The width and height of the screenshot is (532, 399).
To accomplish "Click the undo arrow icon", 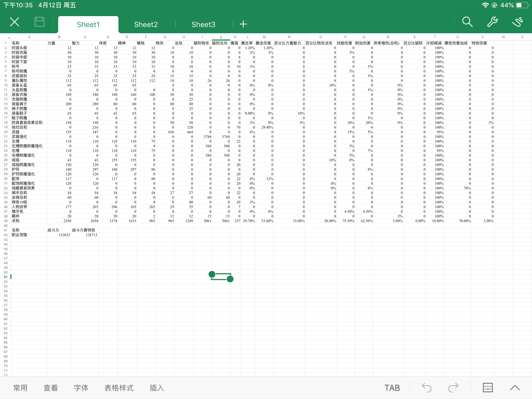I will tap(427, 388).
